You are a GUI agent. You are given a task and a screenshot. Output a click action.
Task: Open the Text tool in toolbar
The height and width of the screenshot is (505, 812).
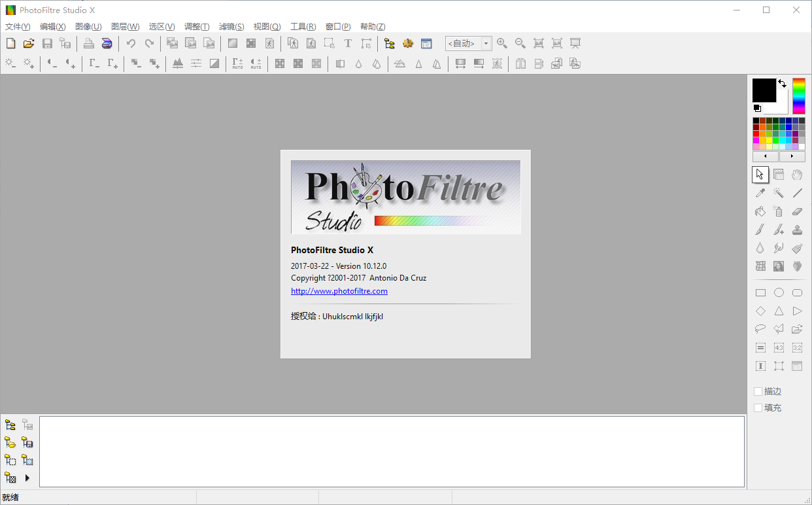(x=348, y=44)
